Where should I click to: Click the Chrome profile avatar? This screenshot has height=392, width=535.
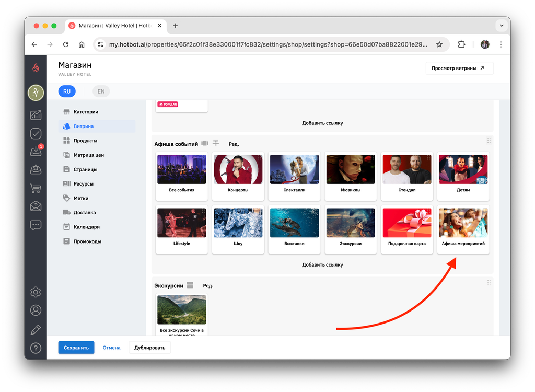[484, 44]
